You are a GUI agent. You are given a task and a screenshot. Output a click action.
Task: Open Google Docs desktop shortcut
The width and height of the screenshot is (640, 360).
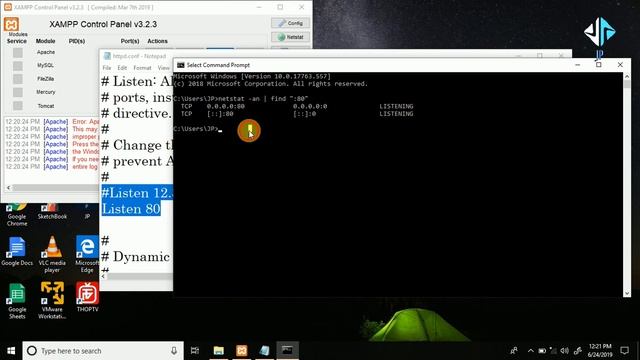[17, 251]
